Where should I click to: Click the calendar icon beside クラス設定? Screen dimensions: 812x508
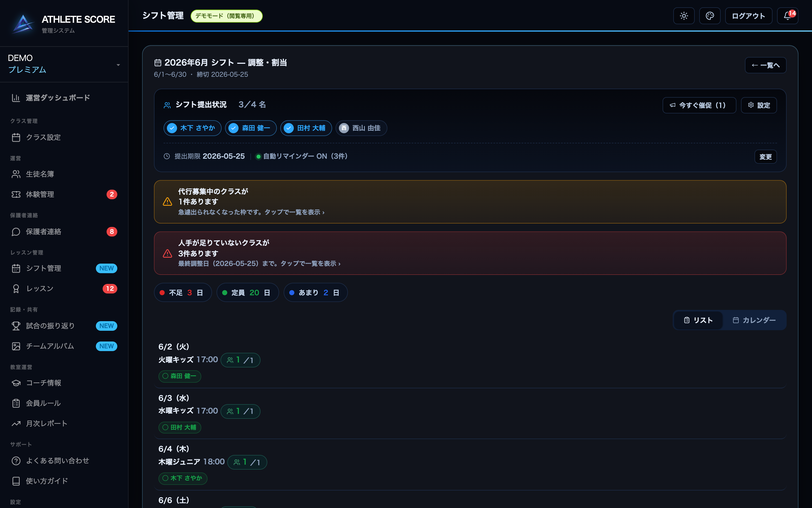[16, 137]
